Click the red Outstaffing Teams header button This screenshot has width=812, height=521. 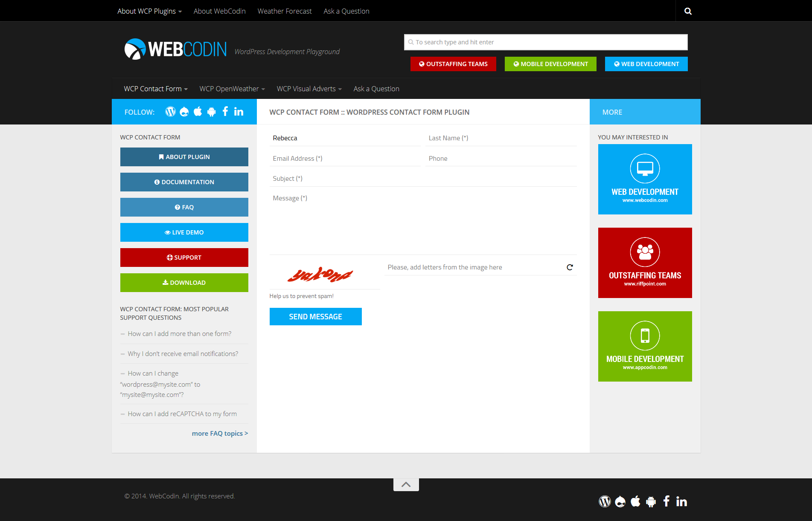point(453,64)
